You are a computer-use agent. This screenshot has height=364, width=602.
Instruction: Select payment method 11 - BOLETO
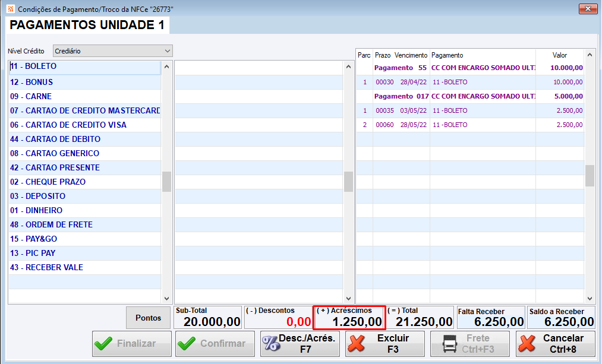tap(84, 67)
